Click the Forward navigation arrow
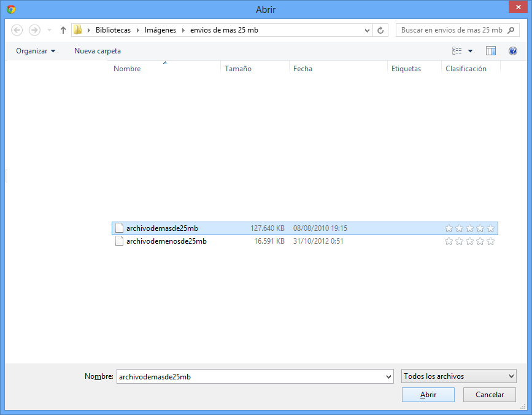This screenshot has width=532, height=415. pyautogui.click(x=34, y=30)
